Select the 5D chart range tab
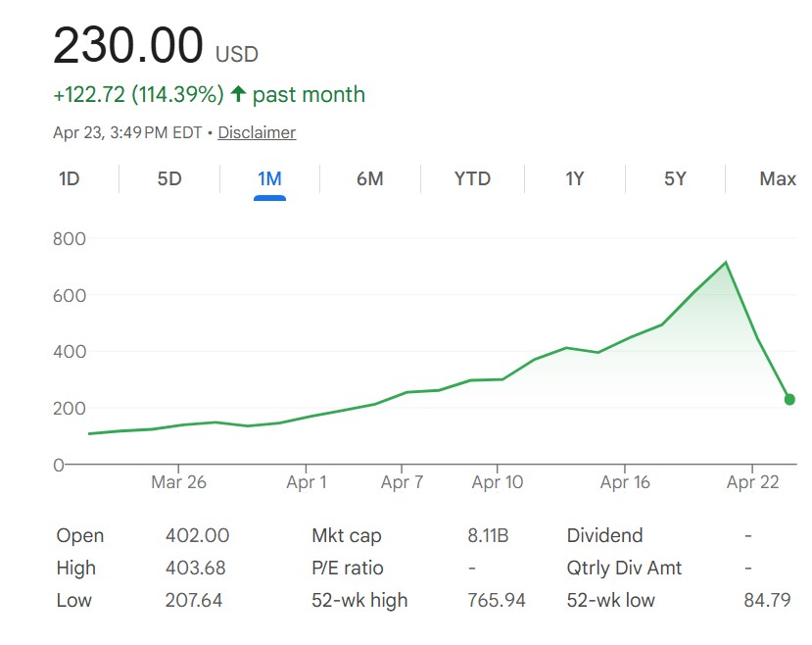The height and width of the screenshot is (645, 812). (x=169, y=179)
